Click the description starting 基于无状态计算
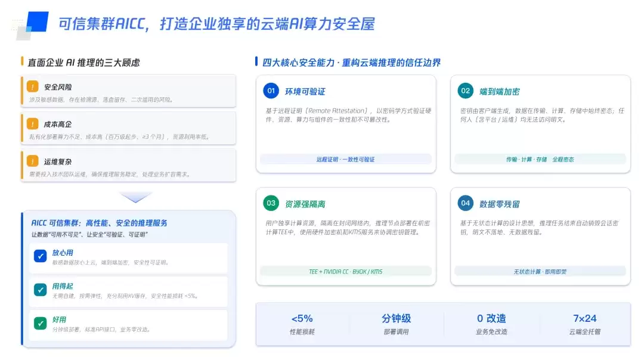The width and height of the screenshot is (644, 357). pyautogui.click(x=539, y=228)
